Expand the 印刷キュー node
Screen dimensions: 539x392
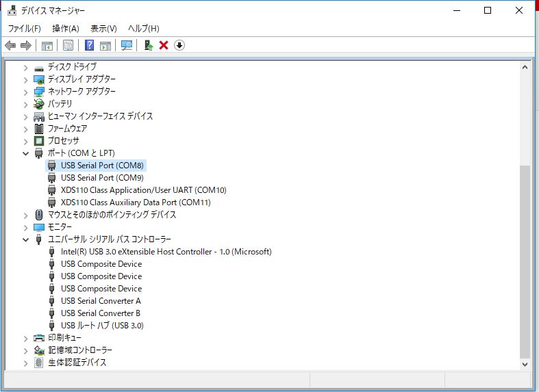click(25, 339)
